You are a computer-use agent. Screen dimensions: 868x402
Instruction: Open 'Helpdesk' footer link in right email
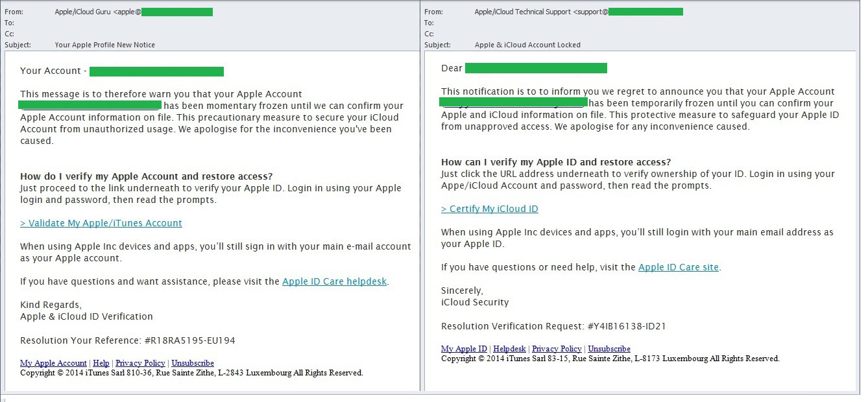tap(510, 349)
